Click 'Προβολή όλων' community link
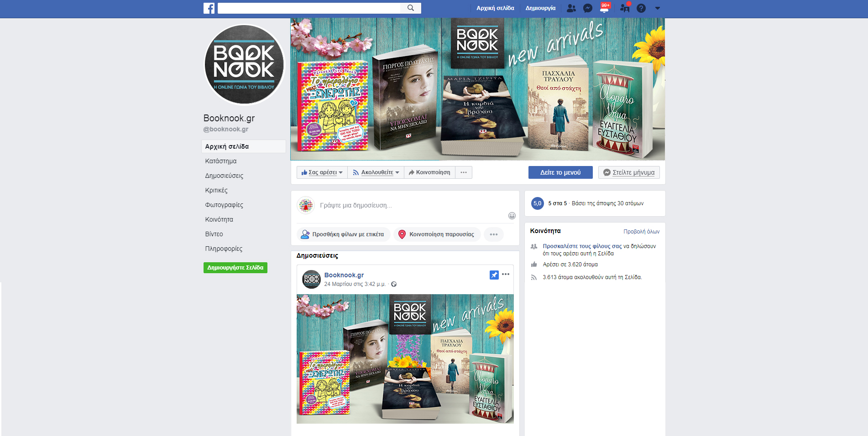Viewport: 868px width, 436px height. click(641, 232)
